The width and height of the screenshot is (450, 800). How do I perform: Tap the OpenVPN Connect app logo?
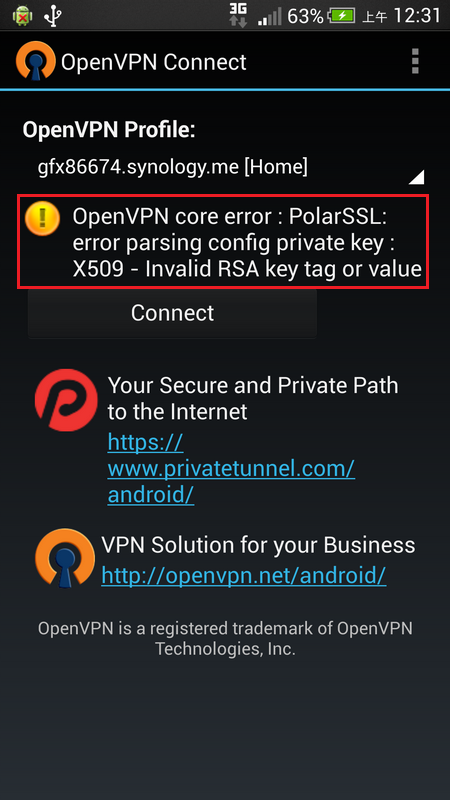(x=35, y=61)
